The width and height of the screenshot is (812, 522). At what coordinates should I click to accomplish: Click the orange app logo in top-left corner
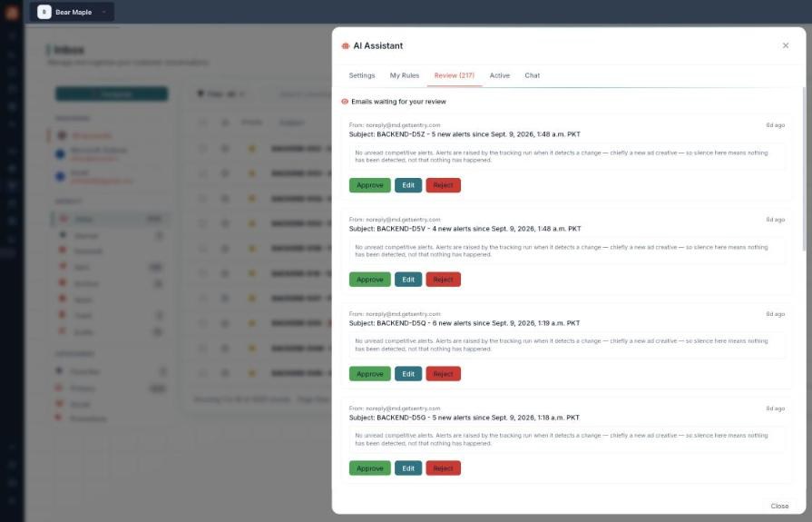tap(12, 12)
